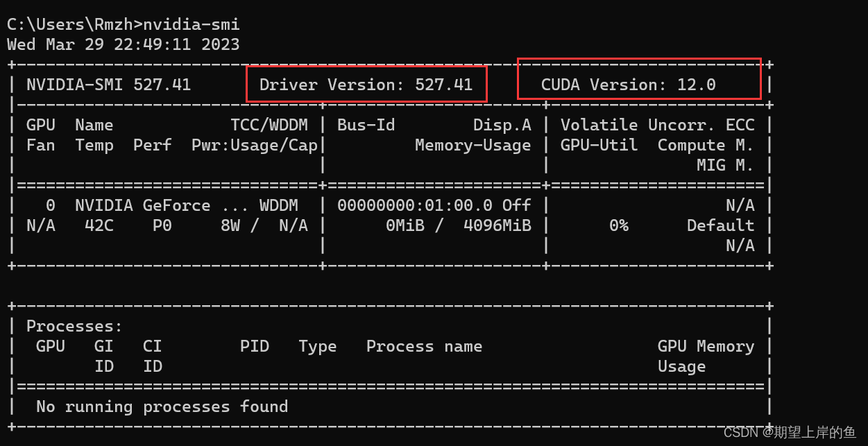Click the Disp.A column header
Screen dimensions: 868x446
502,125
